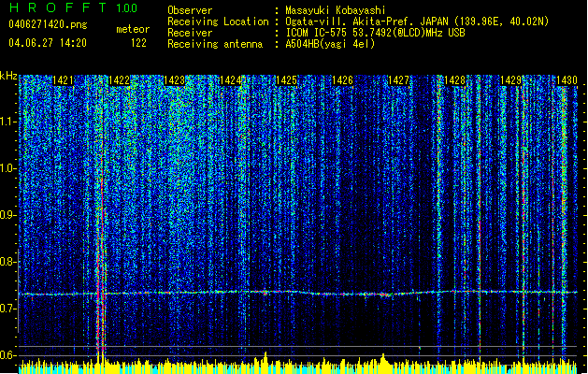
Task: Click the 1422 time marker
Action: pyautogui.click(x=119, y=80)
